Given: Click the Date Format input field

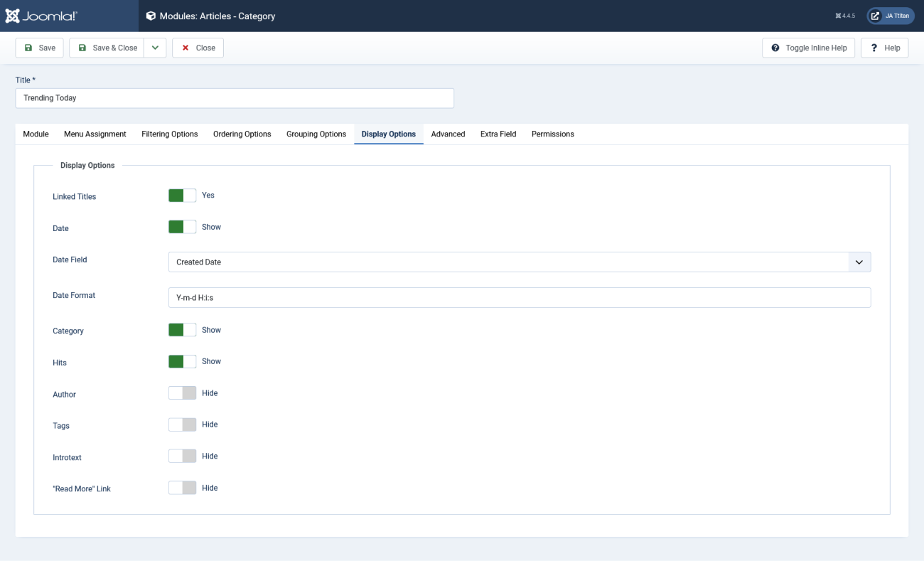Looking at the screenshot, I should coord(520,297).
